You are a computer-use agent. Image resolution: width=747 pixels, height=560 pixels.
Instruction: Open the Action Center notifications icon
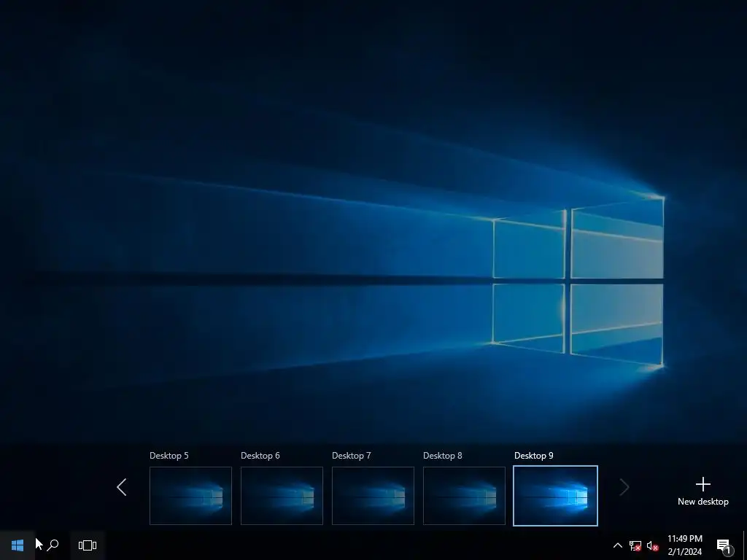click(724, 545)
